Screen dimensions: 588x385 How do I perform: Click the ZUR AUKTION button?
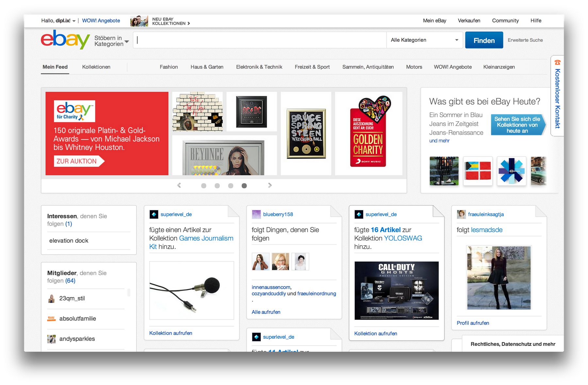coord(79,161)
